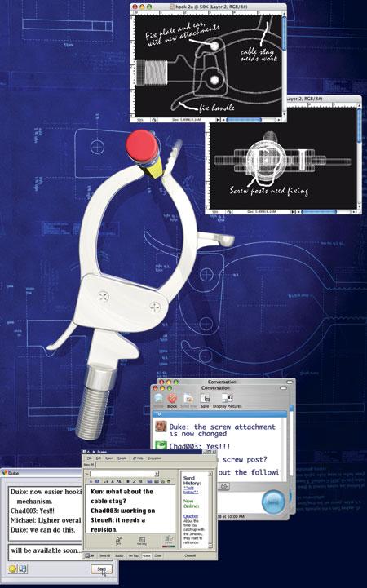367x588 pixels.
Task: Open the Encryption menu in the A.I.M. Frame window
Action: pos(154,458)
